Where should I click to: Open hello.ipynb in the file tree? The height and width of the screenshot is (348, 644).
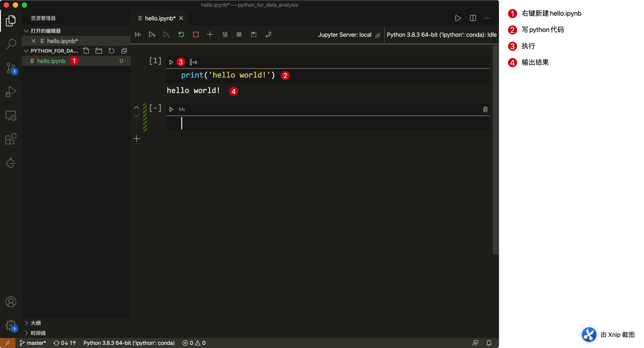click(76, 61)
